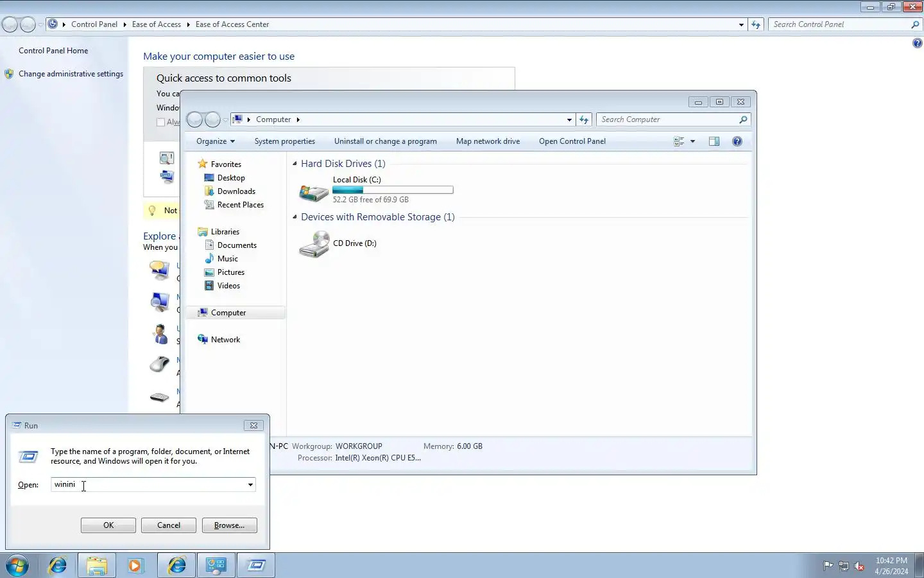Screen dimensions: 924x578
Task: Open the Explorer address bar history dropdown
Action: [569, 119]
